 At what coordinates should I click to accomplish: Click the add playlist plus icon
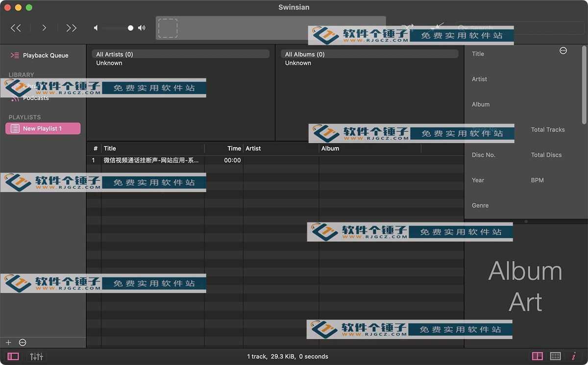click(8, 342)
